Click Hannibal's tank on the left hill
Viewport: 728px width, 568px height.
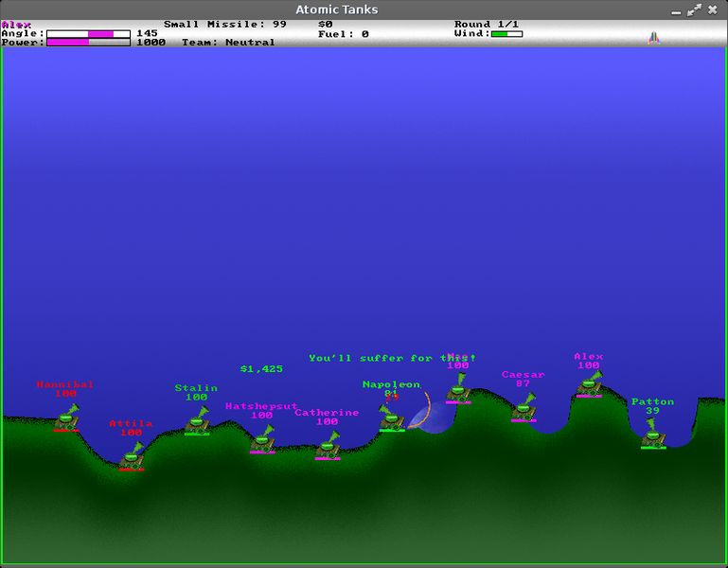[x=67, y=417]
